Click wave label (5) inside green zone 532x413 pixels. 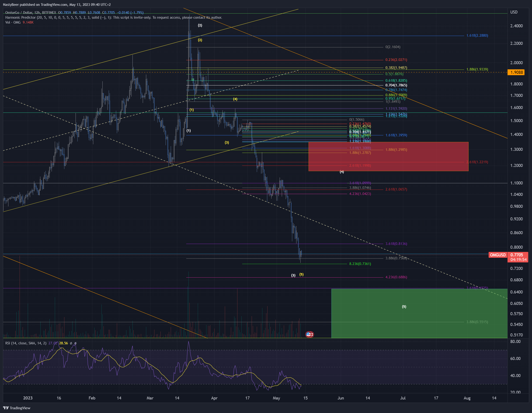click(404, 307)
